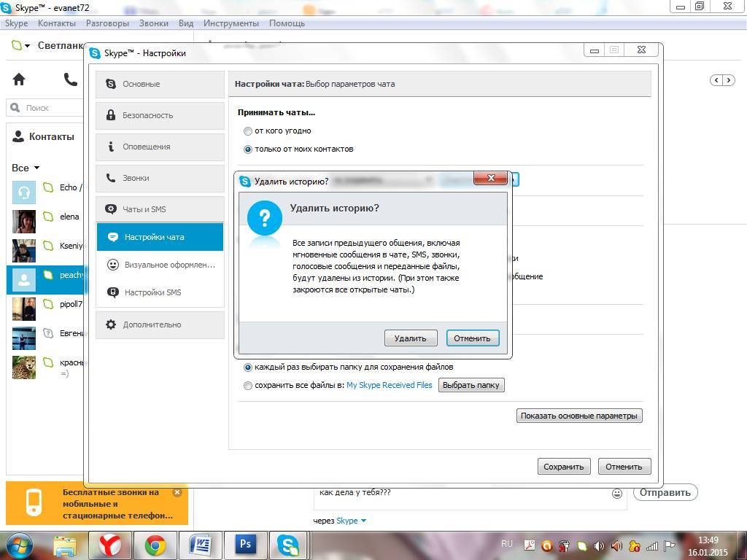Choose 'только от моих контактов' radio option
This screenshot has width=747, height=560.
pos(248,149)
